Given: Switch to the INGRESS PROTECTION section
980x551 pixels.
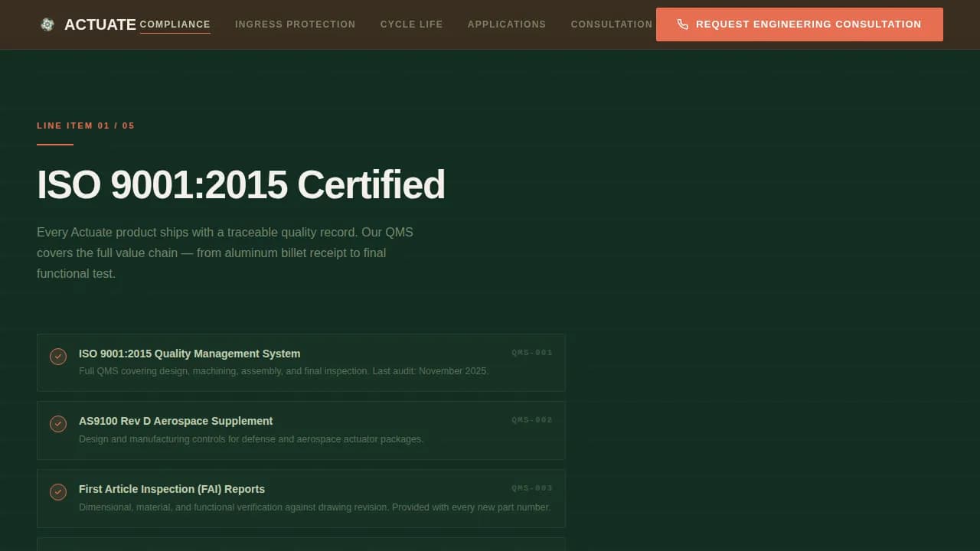Looking at the screenshot, I should (x=296, y=24).
